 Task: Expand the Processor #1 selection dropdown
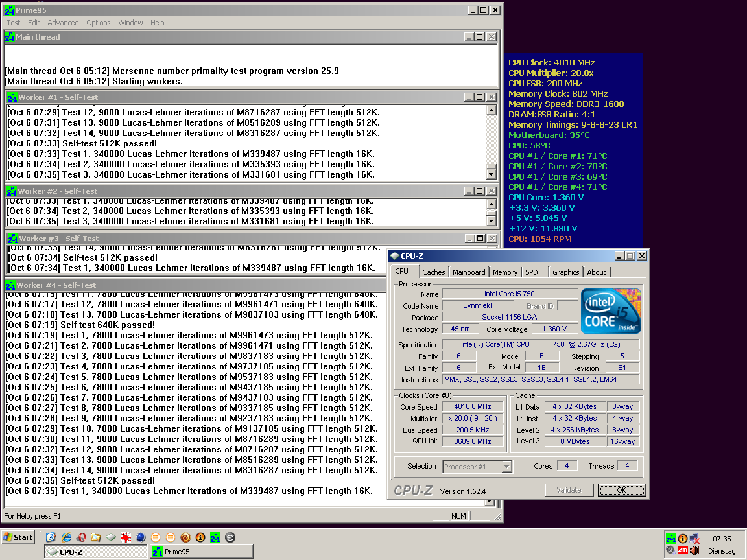pyautogui.click(x=506, y=467)
